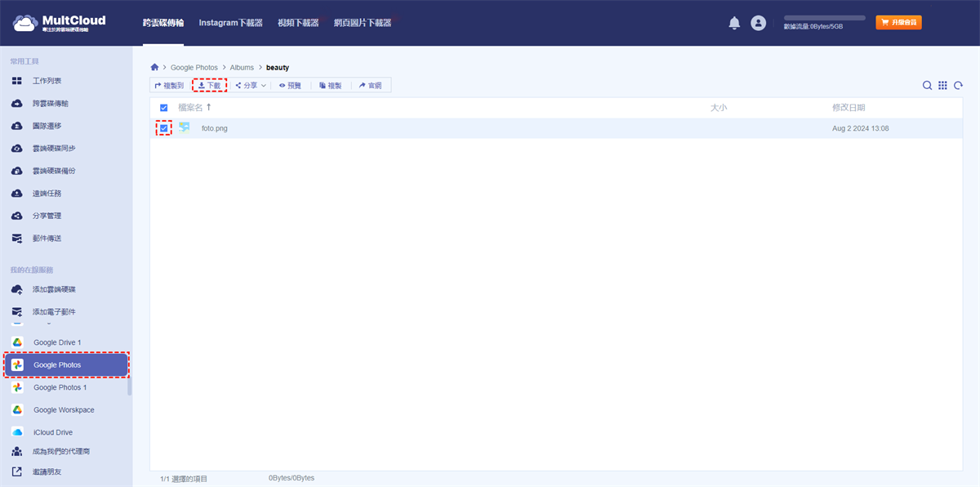Click beauty in the breadcrumb
The height and width of the screenshot is (487, 980).
point(278,67)
